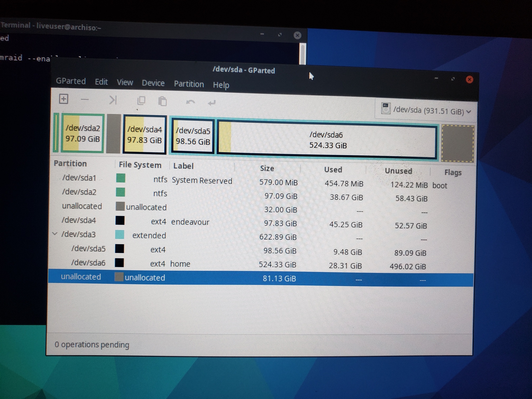Open the /dev/sda device selector dropdown
Screen dimensions: 532x399
(426, 110)
